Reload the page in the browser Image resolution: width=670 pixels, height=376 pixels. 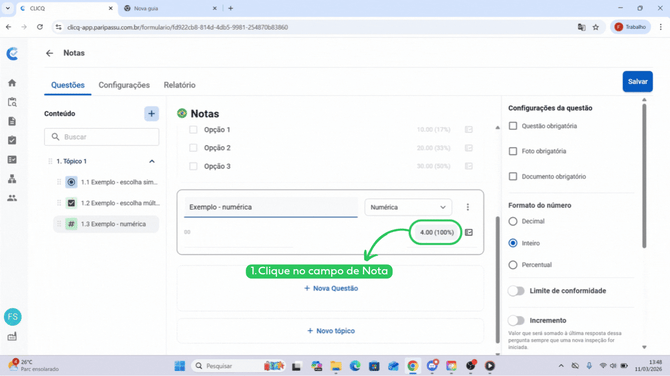(40, 27)
